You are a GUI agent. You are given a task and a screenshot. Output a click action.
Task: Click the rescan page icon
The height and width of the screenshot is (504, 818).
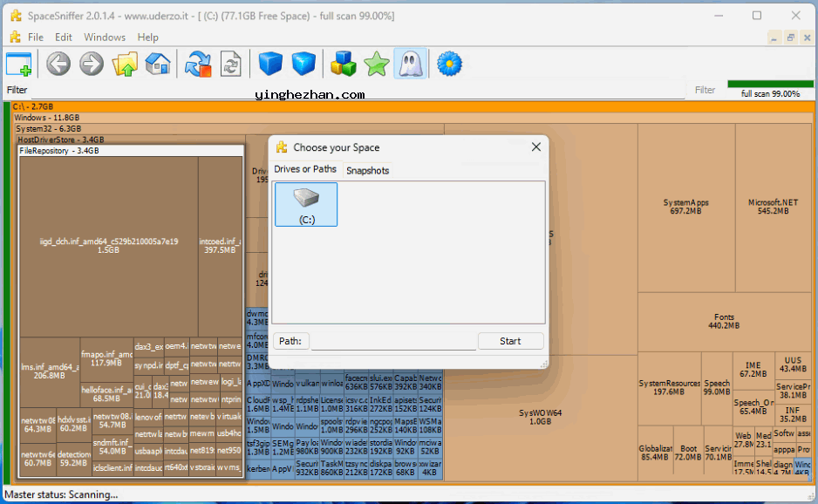click(x=231, y=65)
